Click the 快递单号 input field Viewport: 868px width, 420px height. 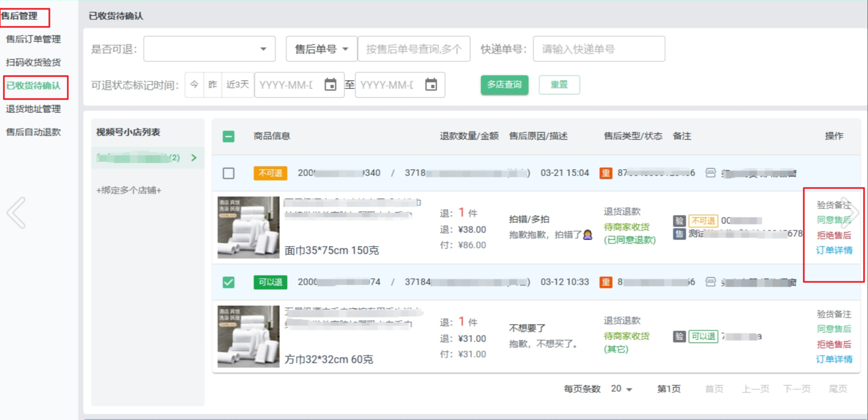coord(599,49)
